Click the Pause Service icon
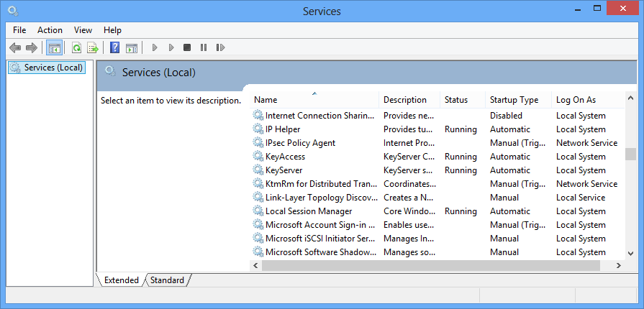644x309 pixels. 204,47
